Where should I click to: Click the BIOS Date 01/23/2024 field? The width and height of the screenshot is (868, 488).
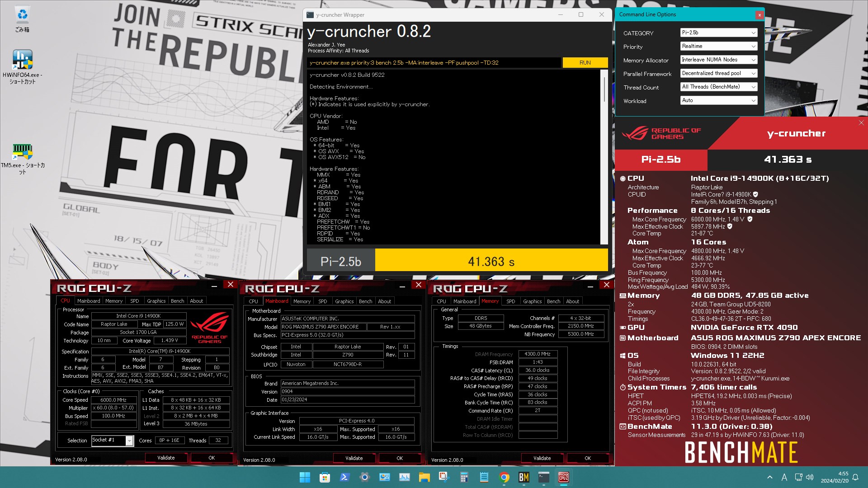348,399
